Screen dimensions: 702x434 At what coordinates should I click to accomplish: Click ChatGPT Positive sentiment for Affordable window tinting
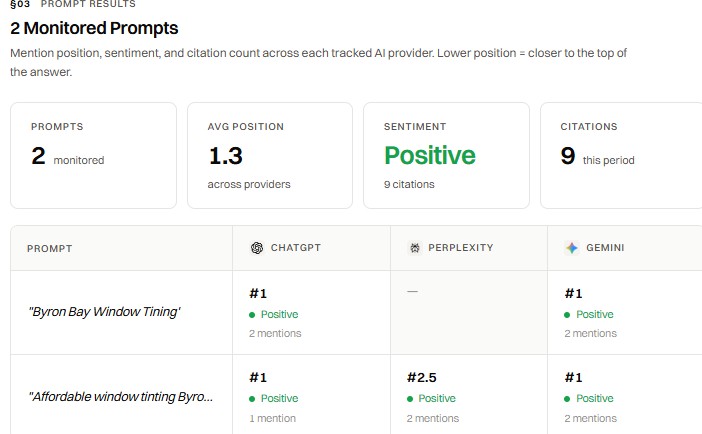(274, 399)
